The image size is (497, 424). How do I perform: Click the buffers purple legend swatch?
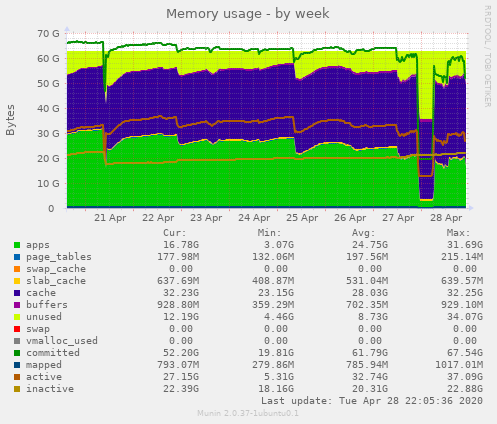(17, 305)
